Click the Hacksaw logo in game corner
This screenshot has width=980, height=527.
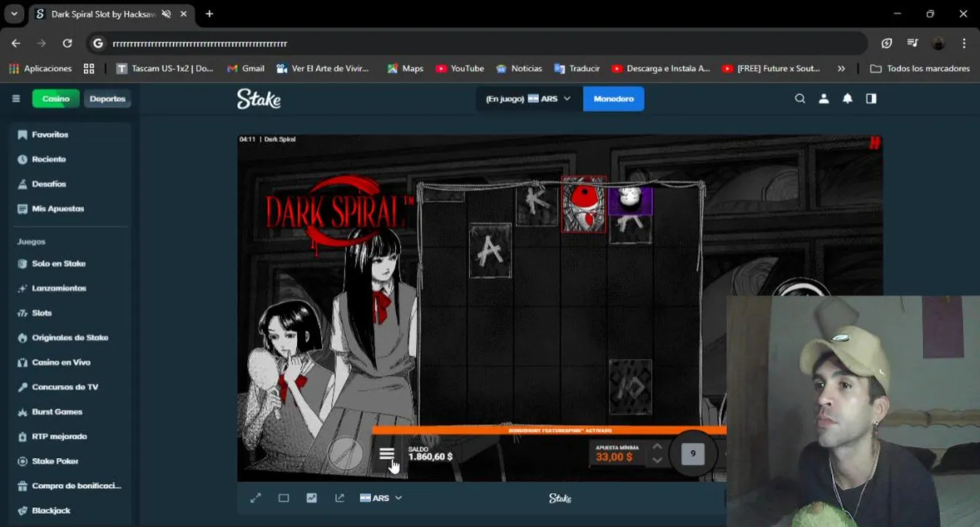click(874, 143)
